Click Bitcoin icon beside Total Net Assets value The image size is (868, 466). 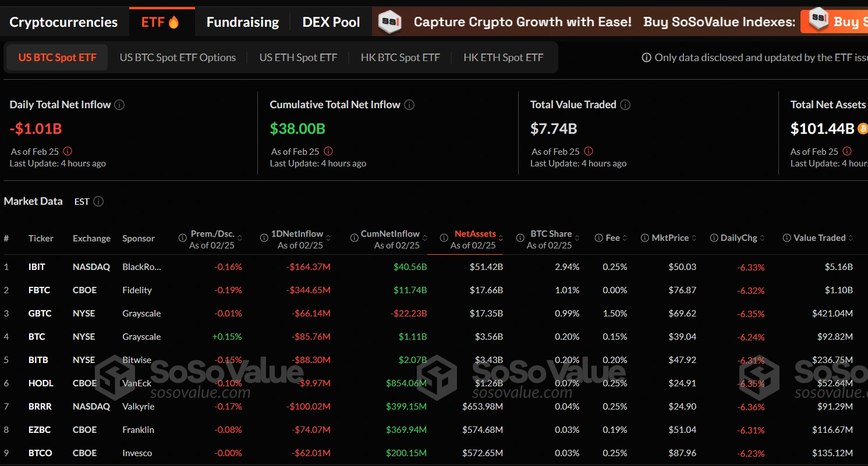pyautogui.click(x=863, y=129)
